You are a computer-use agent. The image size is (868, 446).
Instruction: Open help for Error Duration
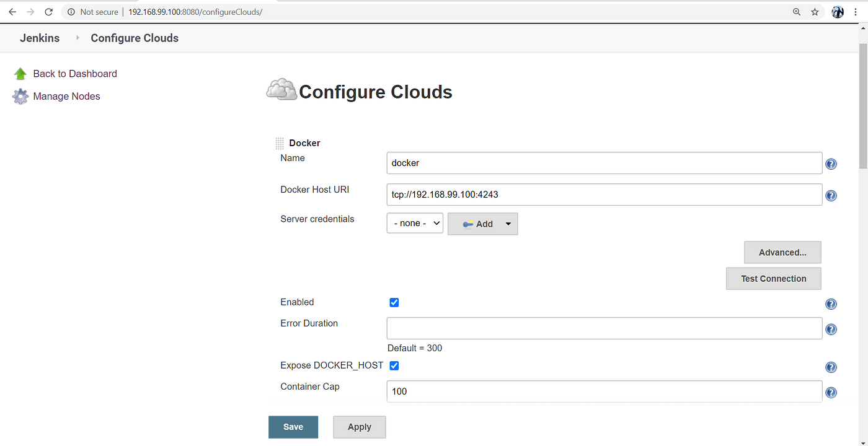pyautogui.click(x=831, y=330)
